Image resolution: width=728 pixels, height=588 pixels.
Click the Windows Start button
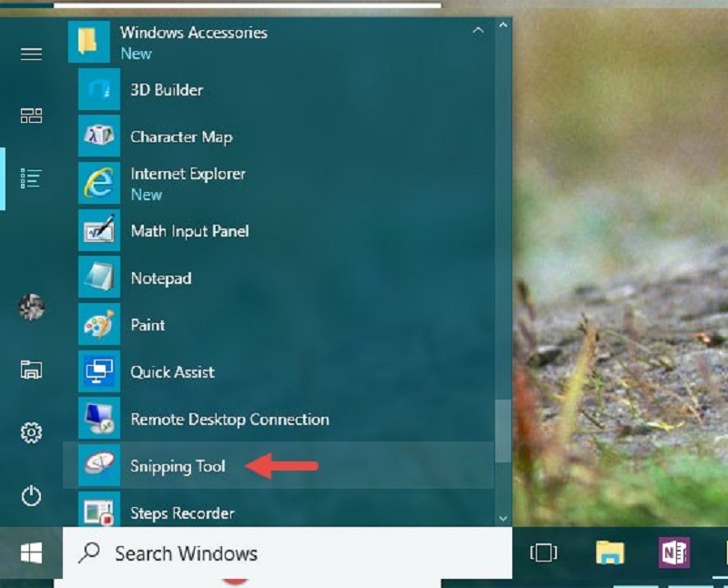[31, 553]
